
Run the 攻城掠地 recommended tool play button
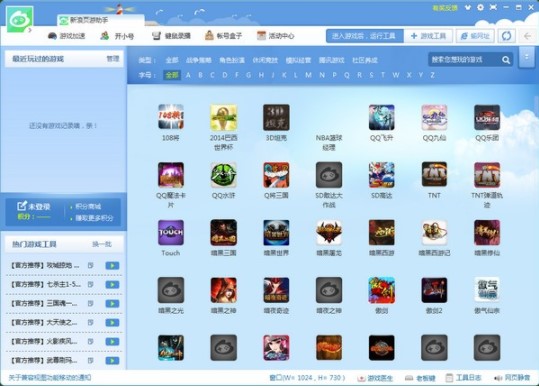click(112, 266)
